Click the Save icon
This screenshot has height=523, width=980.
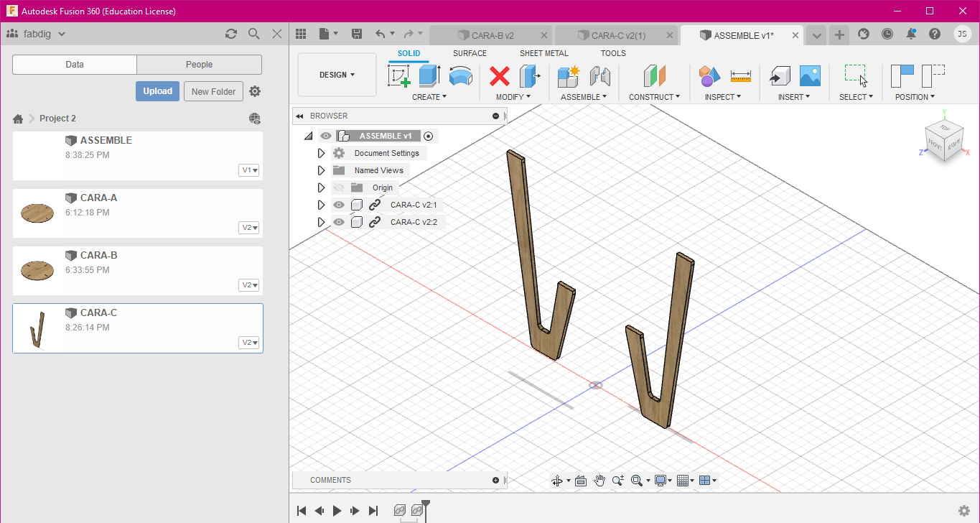point(357,34)
